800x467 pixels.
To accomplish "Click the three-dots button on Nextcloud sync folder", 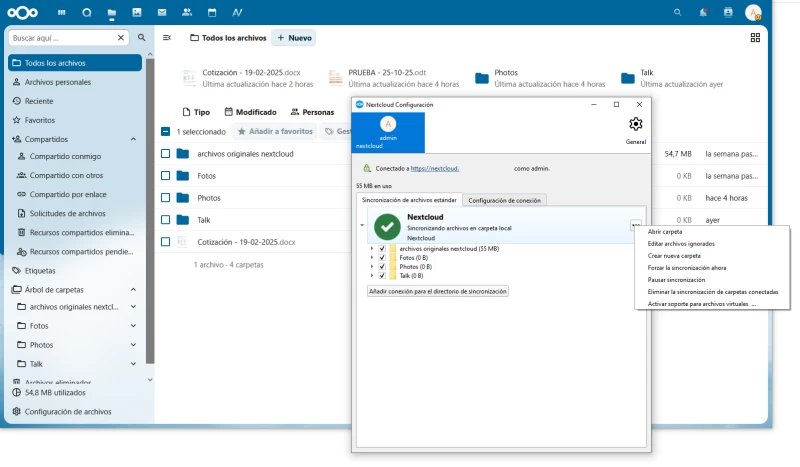I will tap(636, 225).
